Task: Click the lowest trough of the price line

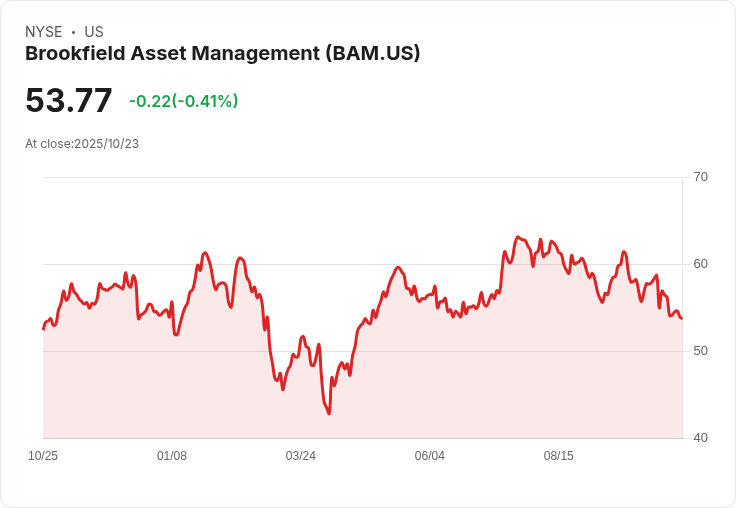Action: point(329,413)
